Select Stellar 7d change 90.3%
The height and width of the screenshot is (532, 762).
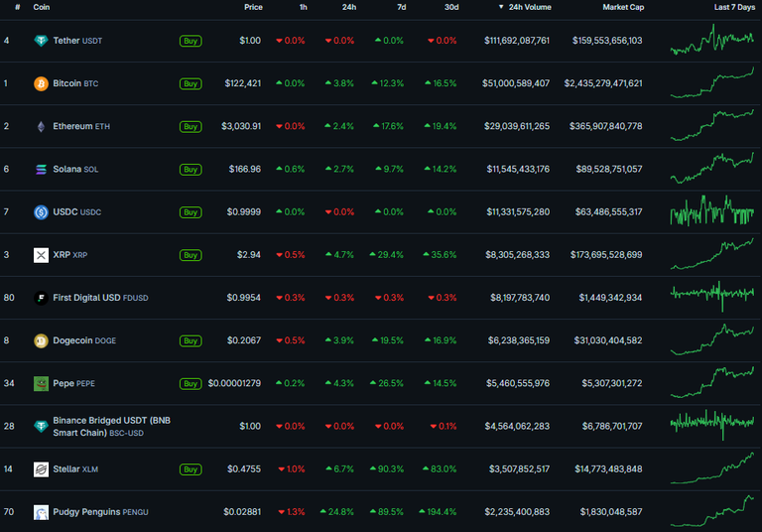tap(387, 469)
